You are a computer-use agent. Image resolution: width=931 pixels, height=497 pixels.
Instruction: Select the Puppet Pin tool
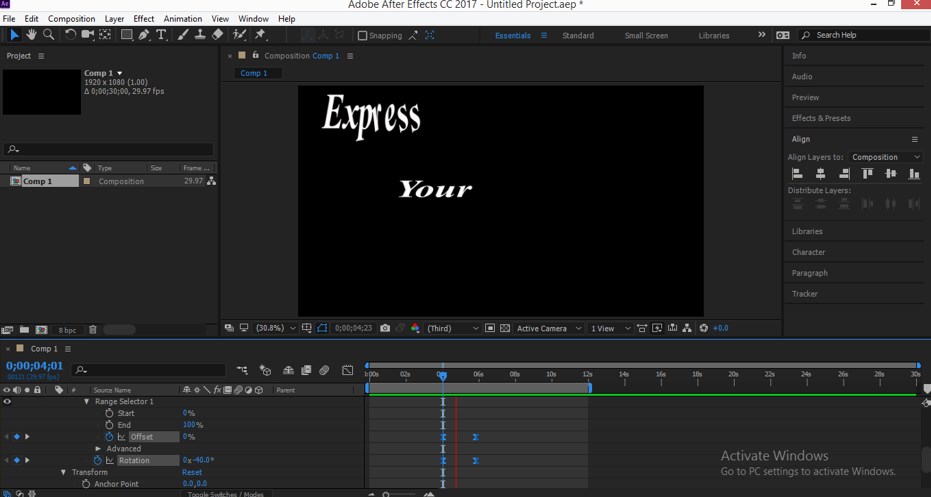[x=260, y=35]
